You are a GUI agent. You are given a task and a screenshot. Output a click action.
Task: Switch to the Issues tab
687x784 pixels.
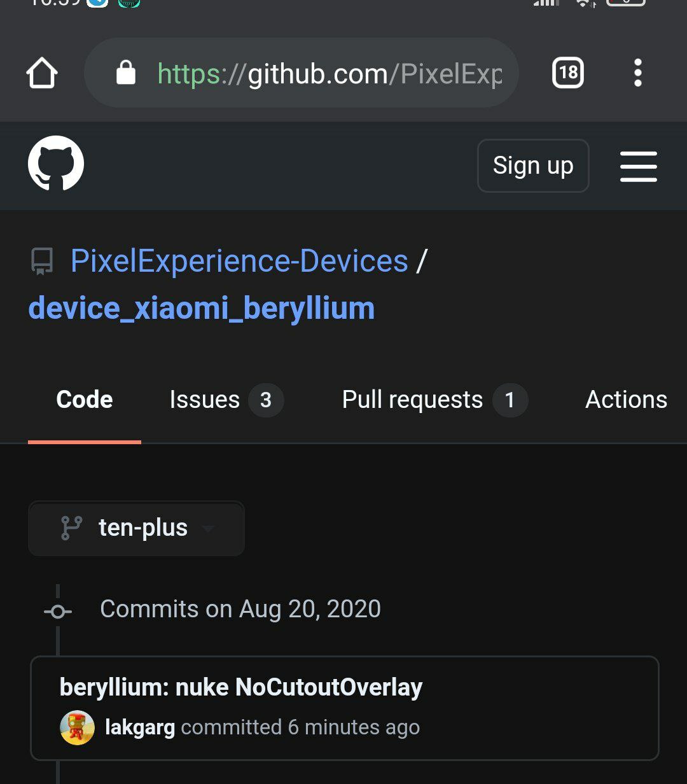(226, 400)
